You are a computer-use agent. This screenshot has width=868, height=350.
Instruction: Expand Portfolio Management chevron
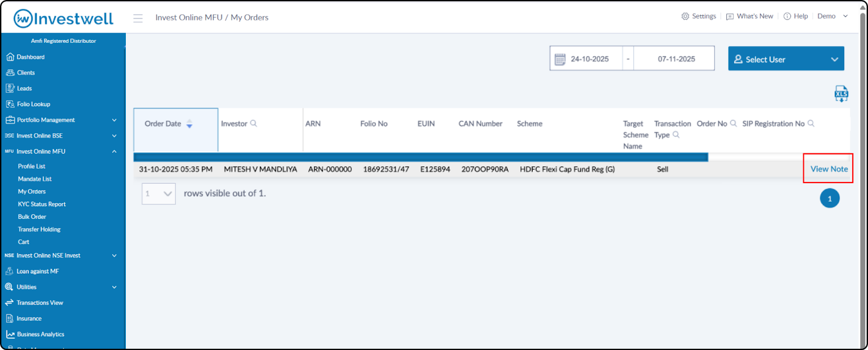114,120
